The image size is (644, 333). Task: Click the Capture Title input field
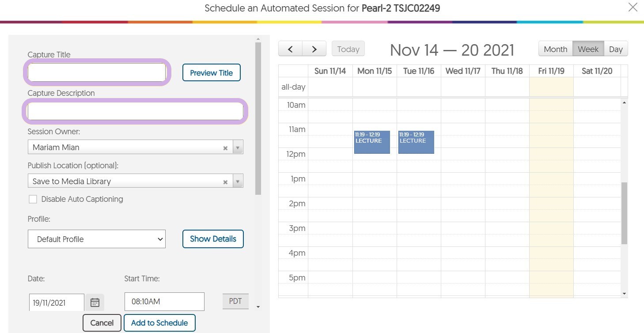(97, 72)
